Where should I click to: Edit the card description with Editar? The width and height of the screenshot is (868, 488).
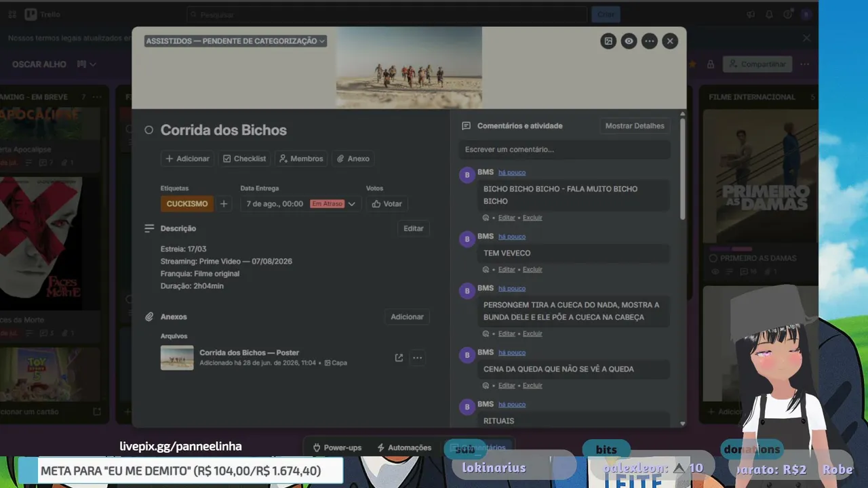tap(414, 228)
